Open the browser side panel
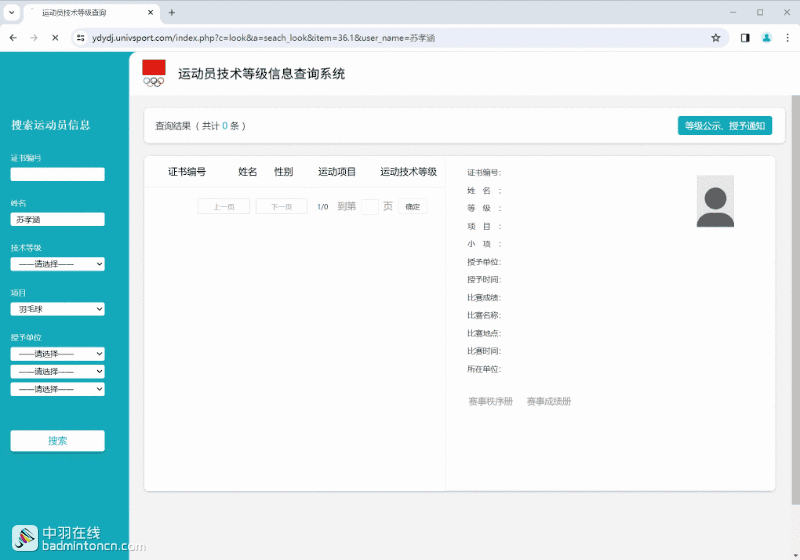Screen dimensions: 800x560 coord(745,38)
